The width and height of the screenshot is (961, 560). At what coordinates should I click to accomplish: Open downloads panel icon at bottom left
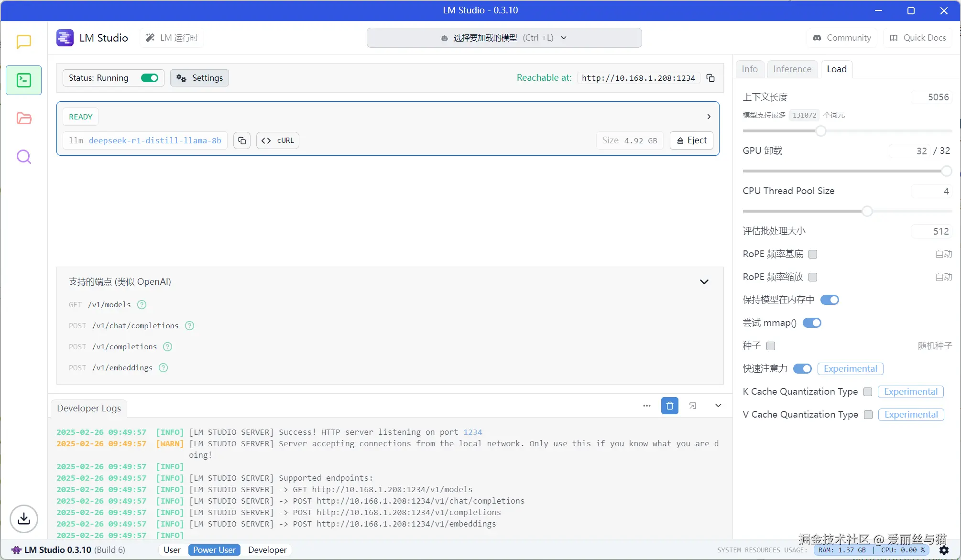pos(23,518)
